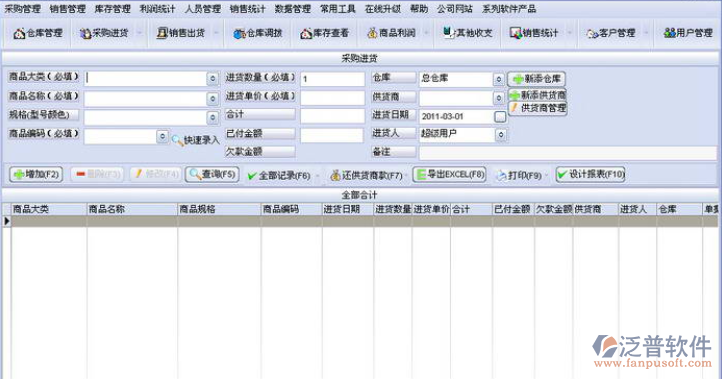722x379 pixels.
Task: Click 快速录入 magnifier icon
Action: [x=177, y=140]
